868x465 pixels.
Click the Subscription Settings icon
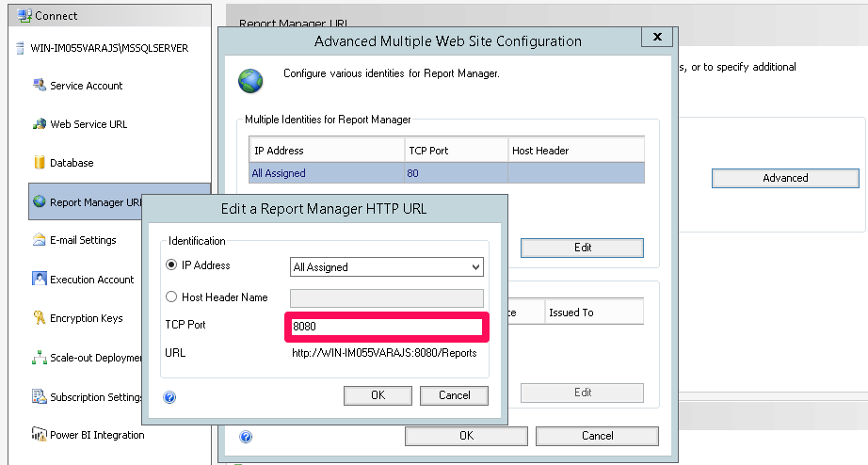[39, 396]
